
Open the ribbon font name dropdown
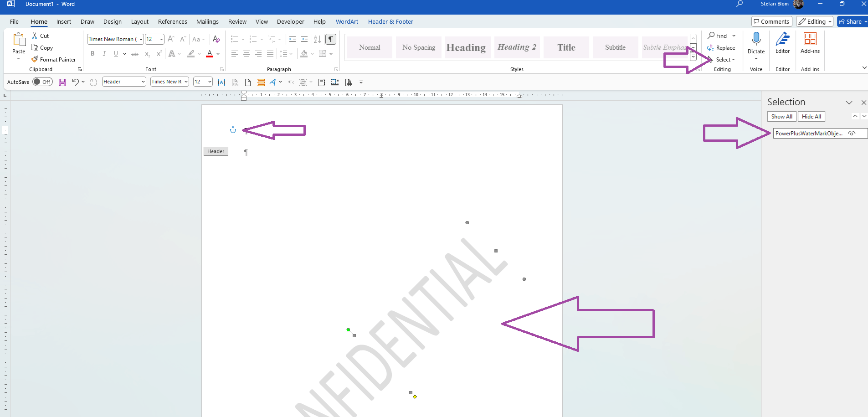pyautogui.click(x=141, y=39)
